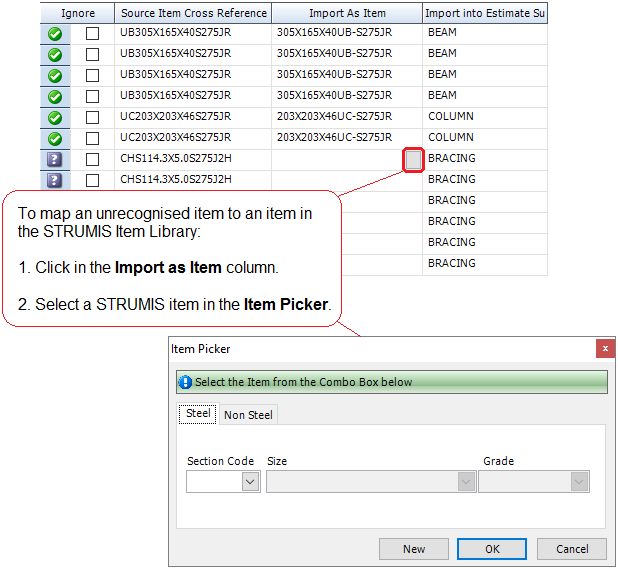
Task: Close the Item Picker dialog
Action: (605, 349)
